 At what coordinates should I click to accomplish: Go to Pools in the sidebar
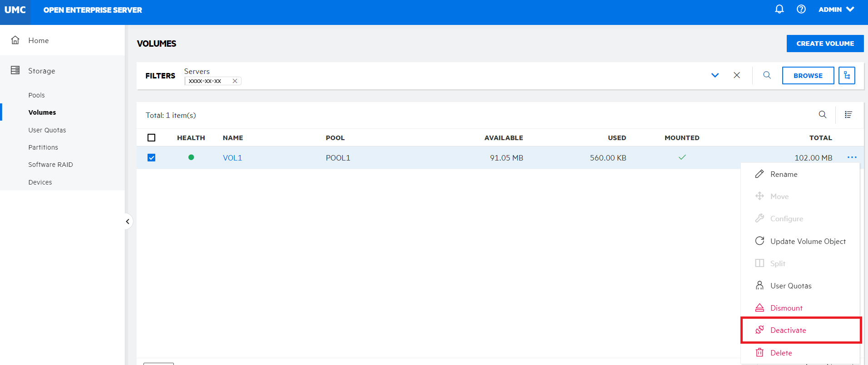36,95
